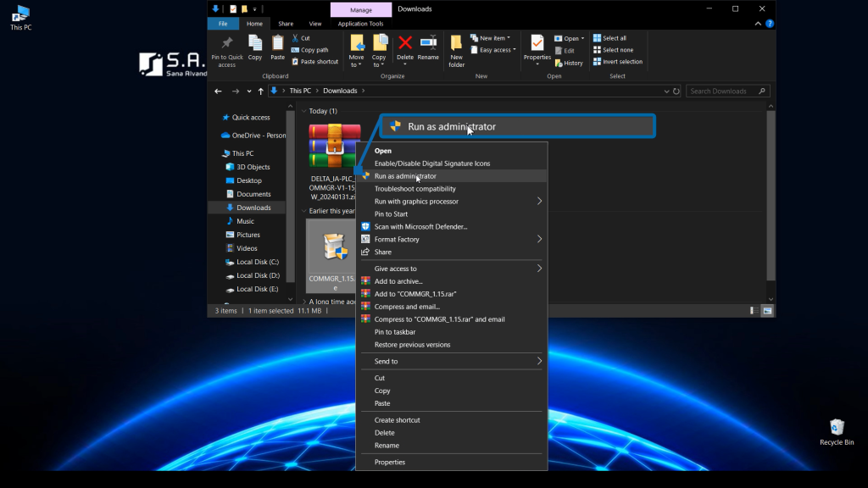Click Select all in ribbon
This screenshot has height=488, width=868.
click(x=609, y=38)
